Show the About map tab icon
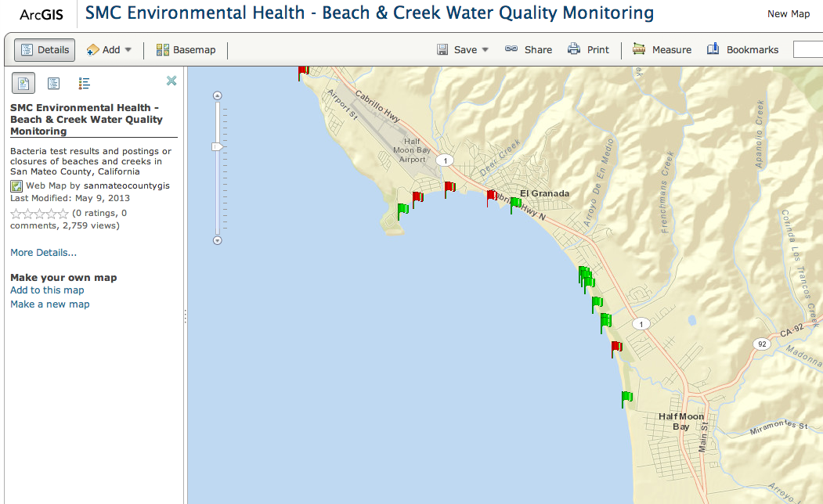Screen dimensions: 823x504 (x=23, y=83)
